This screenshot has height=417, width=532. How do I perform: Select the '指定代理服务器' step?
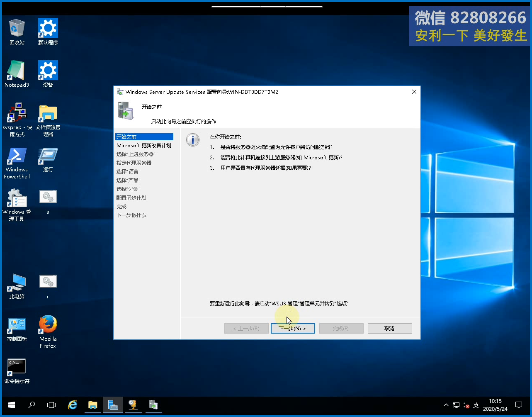click(134, 163)
